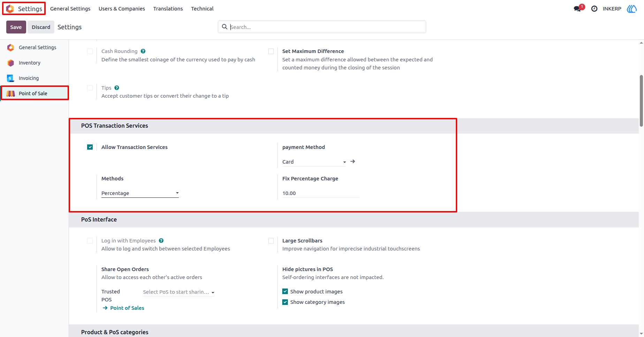Screen dimensions: 644x337
Task: Open Log in with Employees help icon
Action: (161, 241)
